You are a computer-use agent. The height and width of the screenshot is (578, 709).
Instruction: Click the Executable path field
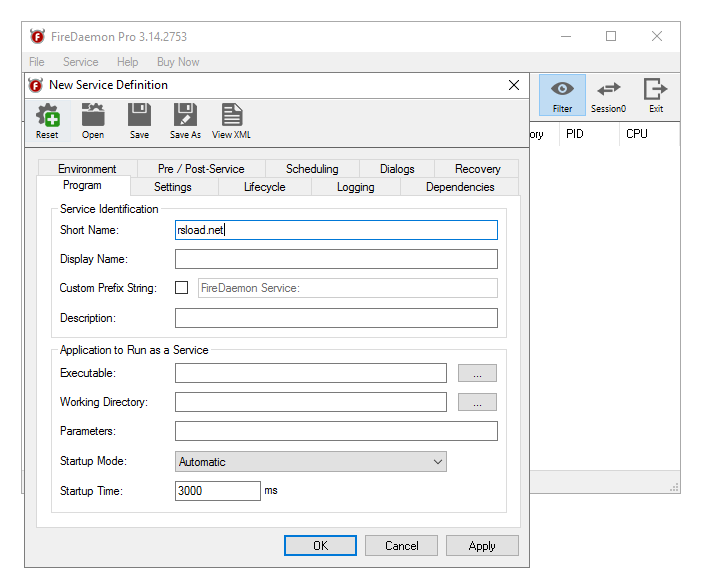click(311, 373)
